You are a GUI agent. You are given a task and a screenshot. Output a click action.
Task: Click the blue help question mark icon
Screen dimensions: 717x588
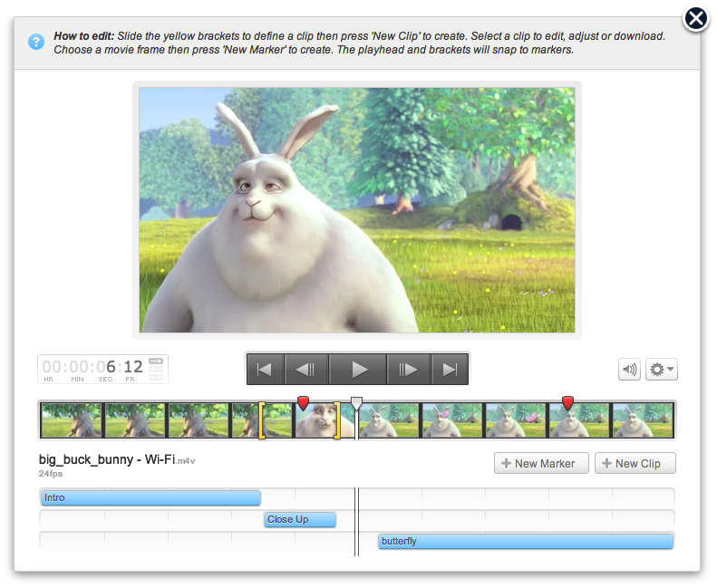[36, 42]
